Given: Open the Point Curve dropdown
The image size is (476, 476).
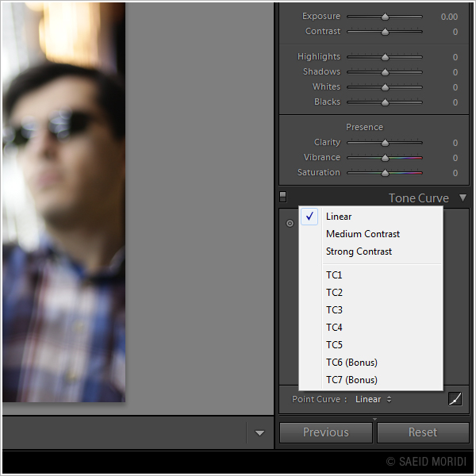Looking at the screenshot, I should 373,399.
